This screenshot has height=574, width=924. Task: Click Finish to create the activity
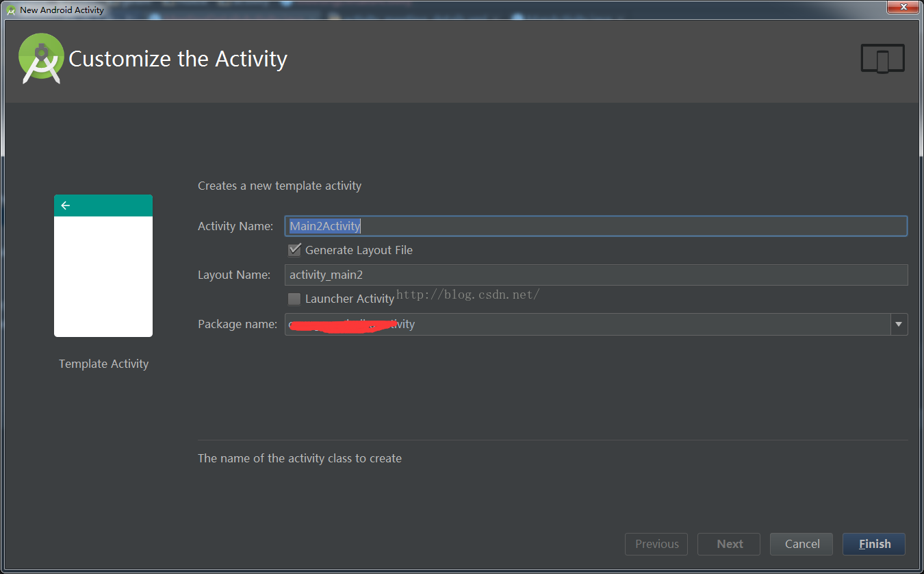pos(874,544)
